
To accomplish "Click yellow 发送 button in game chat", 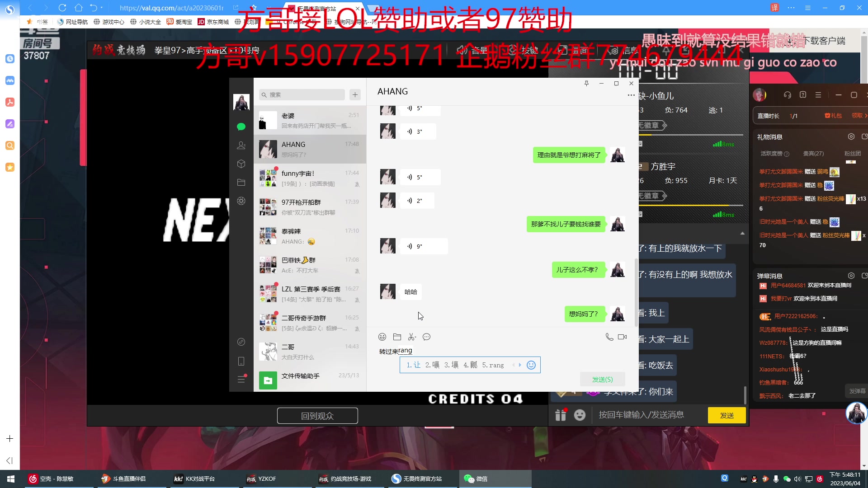I will point(726,415).
